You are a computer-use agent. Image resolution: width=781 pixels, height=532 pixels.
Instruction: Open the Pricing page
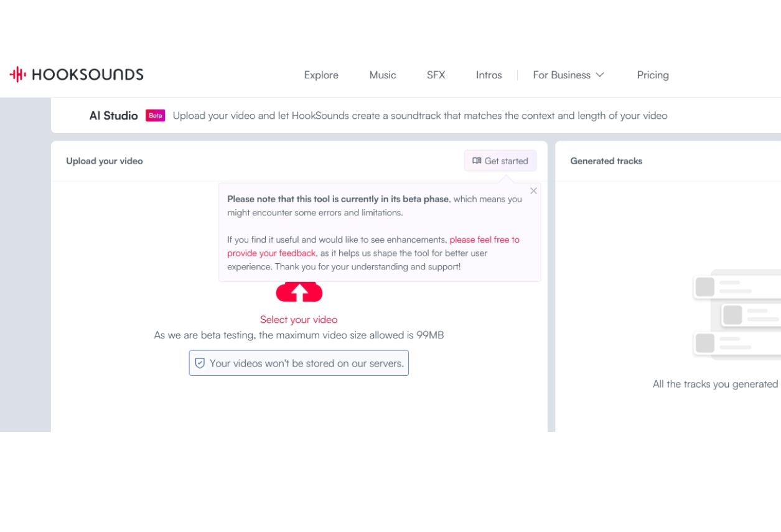click(653, 75)
